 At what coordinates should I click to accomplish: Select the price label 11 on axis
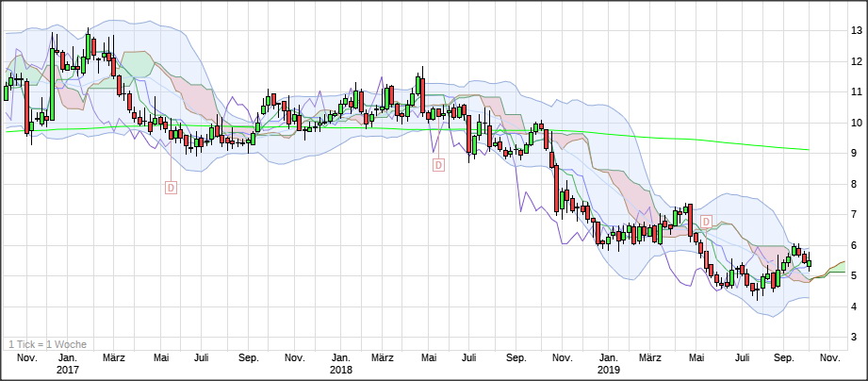(856, 91)
